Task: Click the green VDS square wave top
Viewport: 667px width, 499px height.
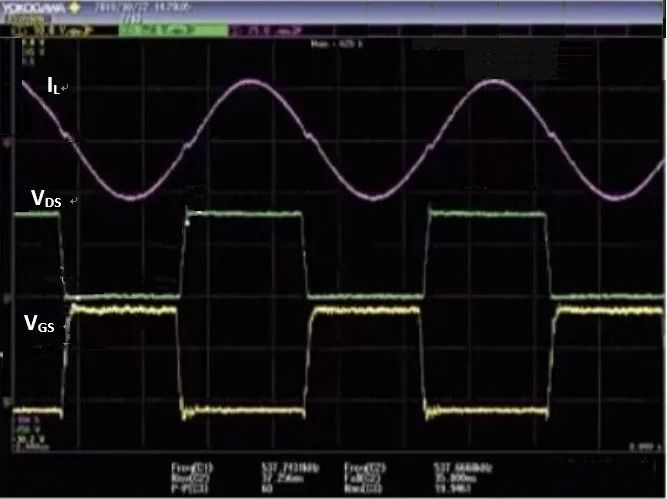Action: 243,215
